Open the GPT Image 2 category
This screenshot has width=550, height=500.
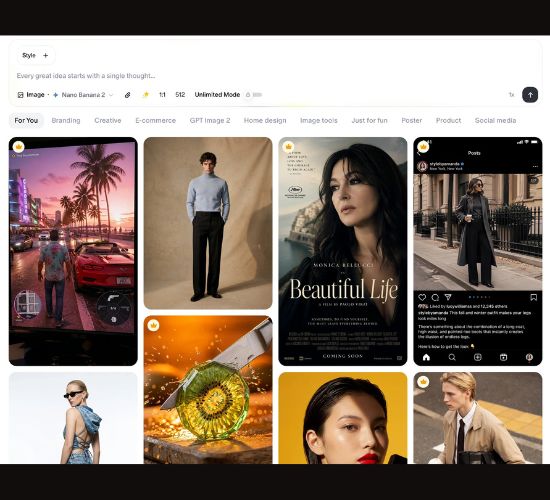(x=210, y=120)
